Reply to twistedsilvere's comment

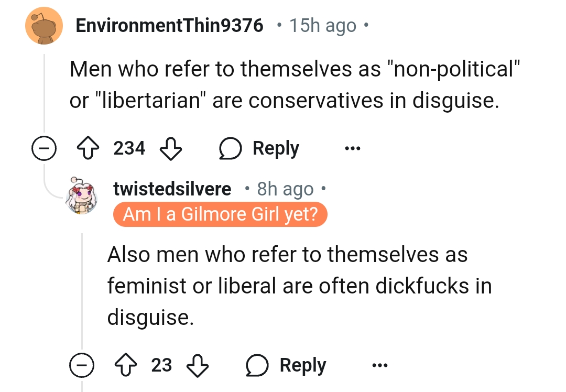[x=302, y=365]
